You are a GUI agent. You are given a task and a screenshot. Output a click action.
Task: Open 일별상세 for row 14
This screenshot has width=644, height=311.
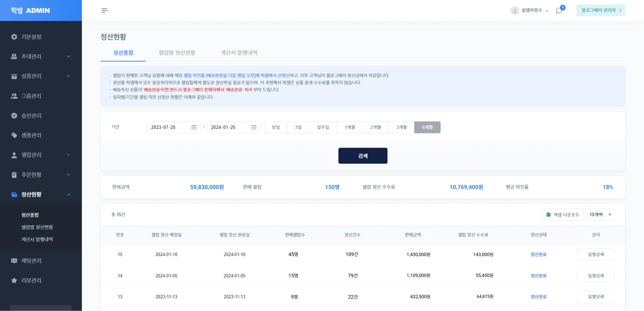(596, 276)
